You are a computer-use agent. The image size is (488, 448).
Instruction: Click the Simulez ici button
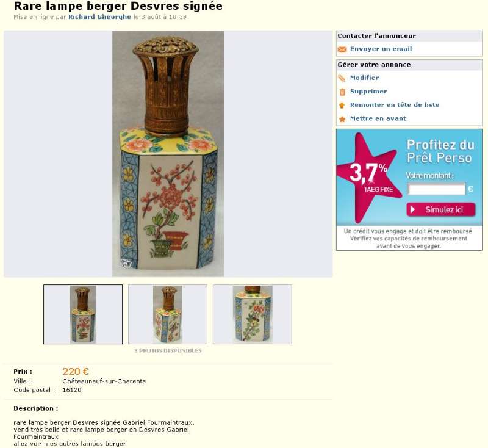point(440,209)
